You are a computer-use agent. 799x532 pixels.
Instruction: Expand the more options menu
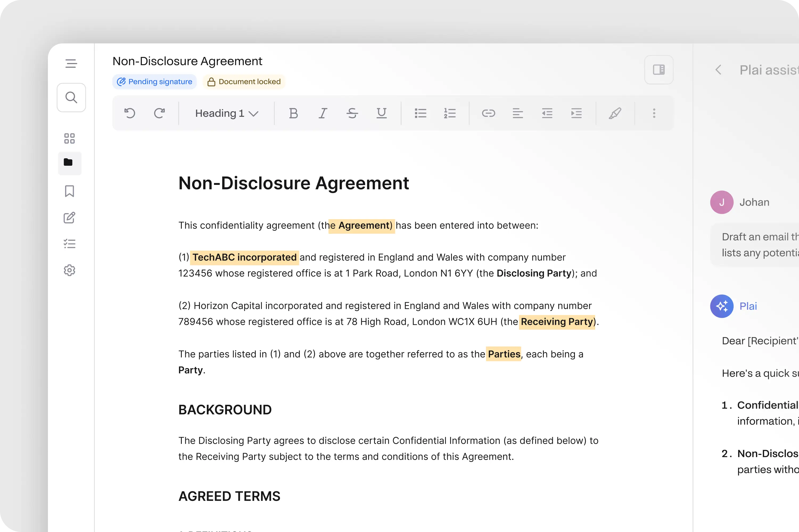[653, 113]
